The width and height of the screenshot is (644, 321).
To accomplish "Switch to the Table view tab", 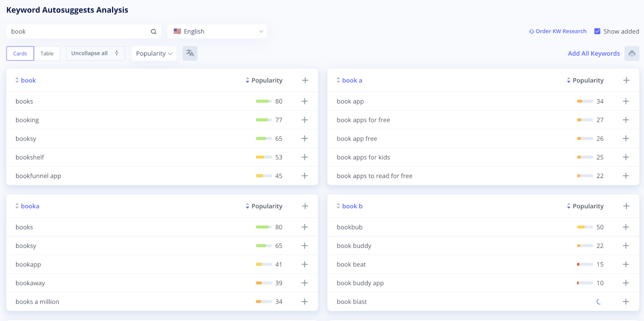I will [47, 54].
